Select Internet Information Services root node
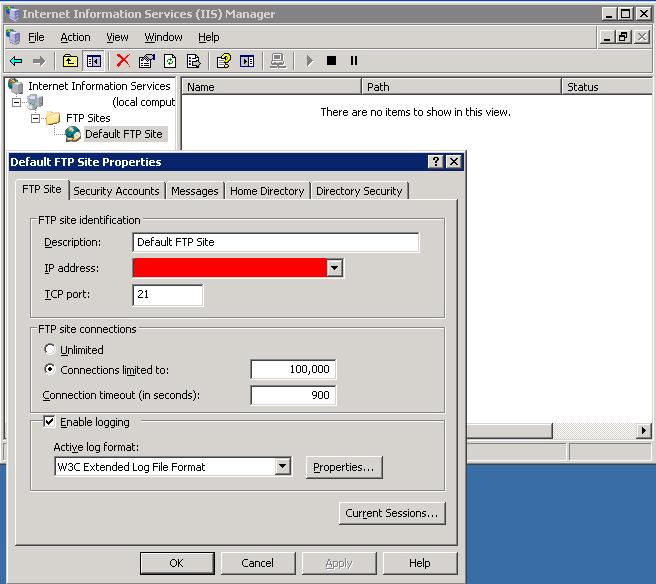This screenshot has width=656, height=584. point(99,86)
